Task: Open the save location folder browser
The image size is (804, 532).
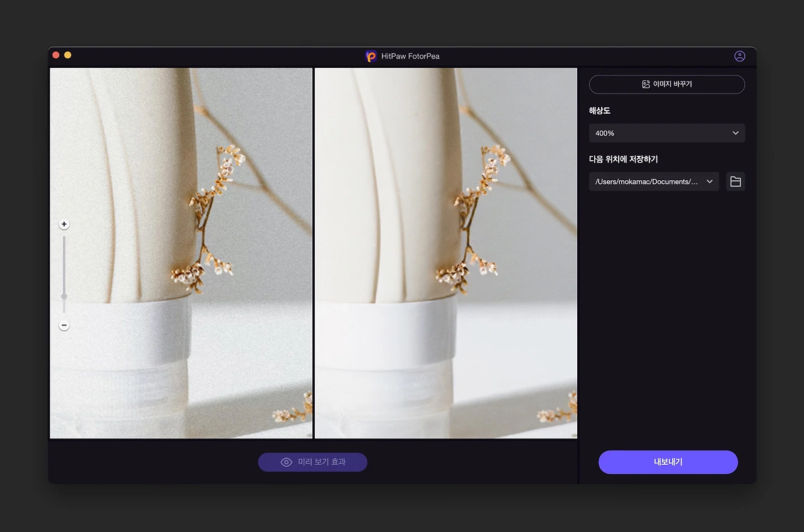Action: 736,182
